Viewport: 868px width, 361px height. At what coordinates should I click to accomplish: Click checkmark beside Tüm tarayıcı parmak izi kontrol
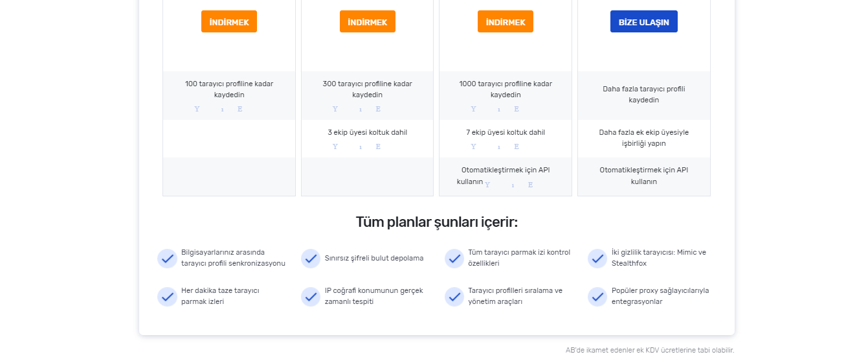click(x=454, y=259)
